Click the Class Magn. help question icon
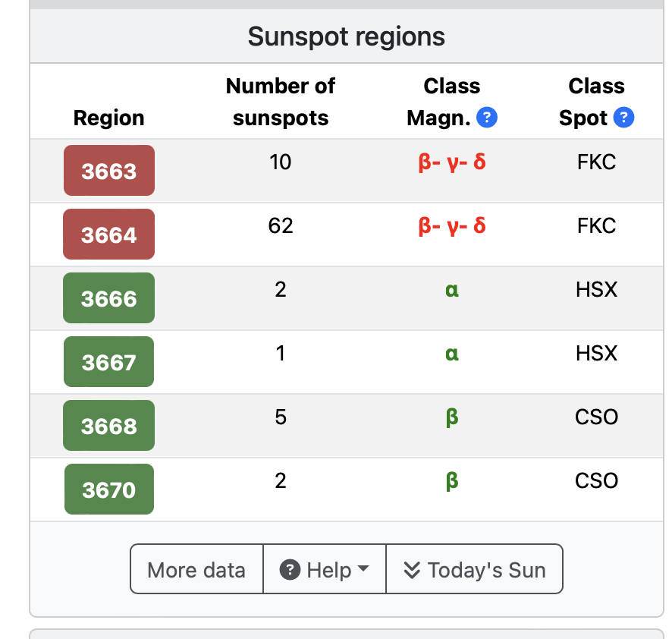 pyautogui.click(x=487, y=118)
